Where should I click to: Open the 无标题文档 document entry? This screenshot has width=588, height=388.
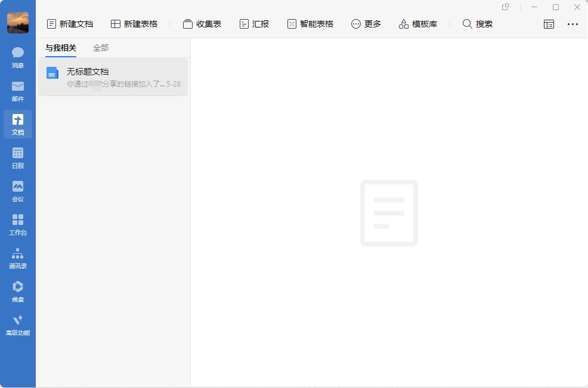(113, 77)
